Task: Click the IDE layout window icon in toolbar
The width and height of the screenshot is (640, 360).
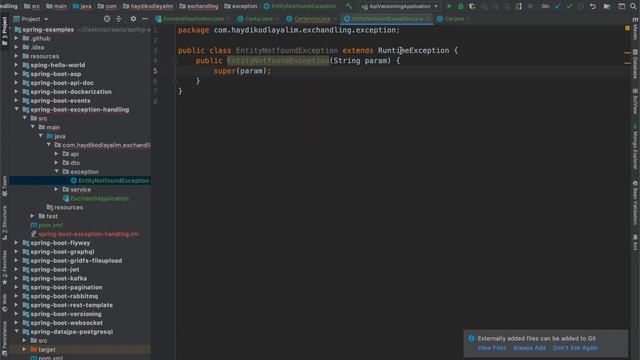Action: point(621,6)
